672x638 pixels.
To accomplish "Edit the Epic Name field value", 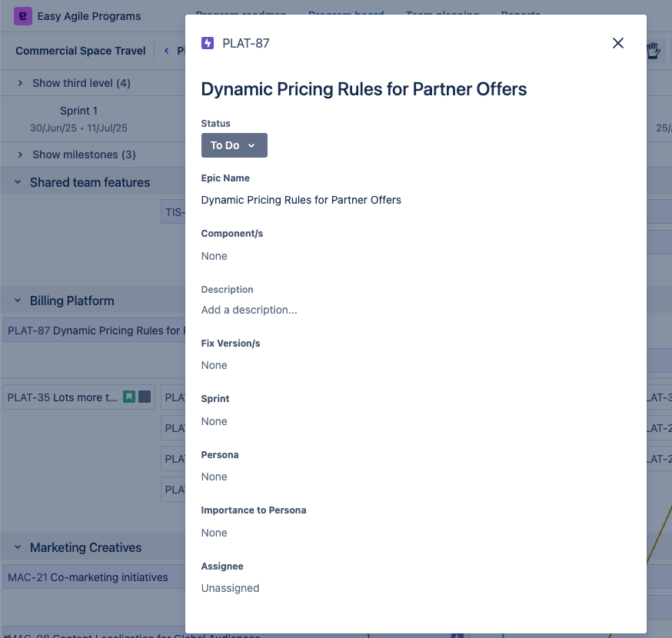I will click(301, 200).
